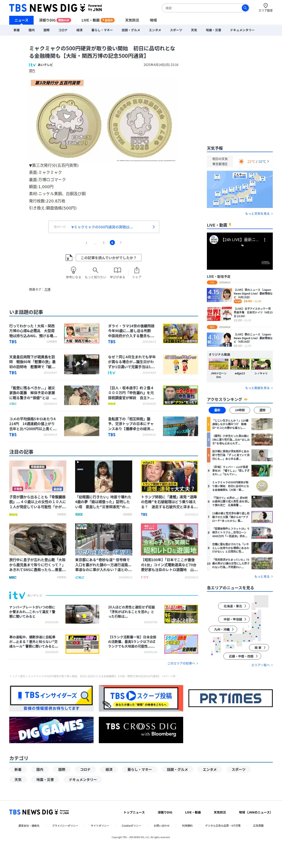Open the エリア一覧へ link
Screen dimensions: 282x868
[x=262, y=665]
